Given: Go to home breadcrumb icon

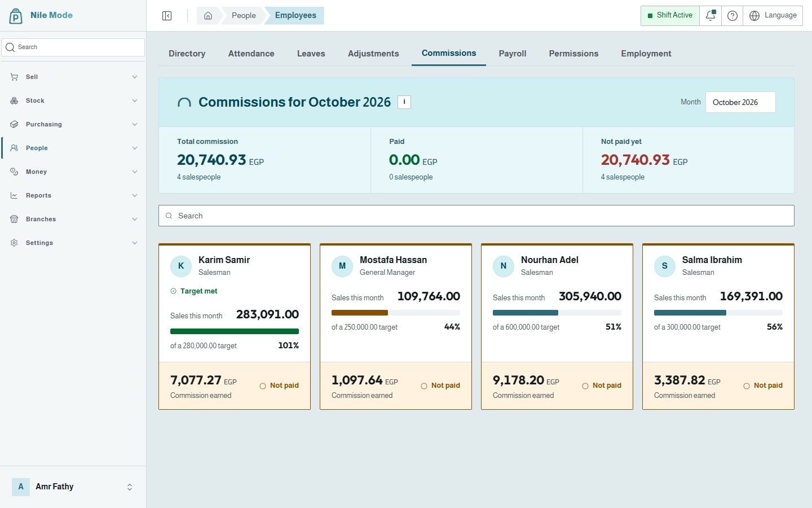Looking at the screenshot, I should [x=208, y=16].
